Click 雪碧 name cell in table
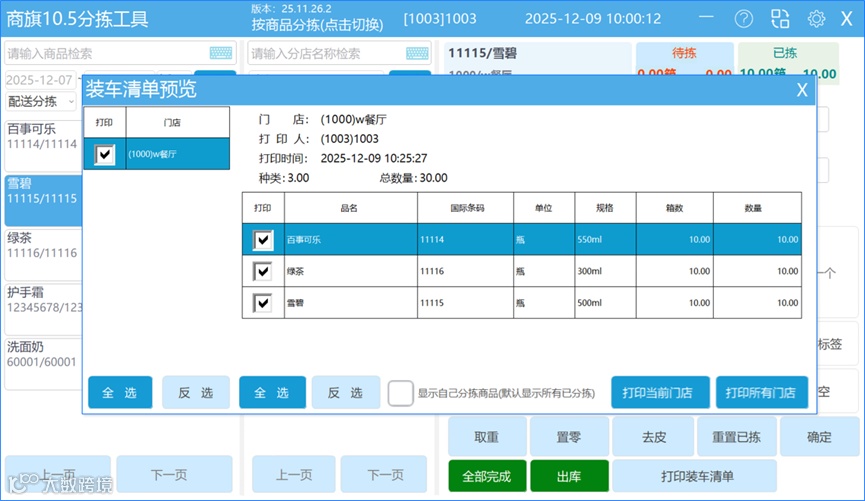Viewport: 865px width, 501px height. (x=350, y=302)
